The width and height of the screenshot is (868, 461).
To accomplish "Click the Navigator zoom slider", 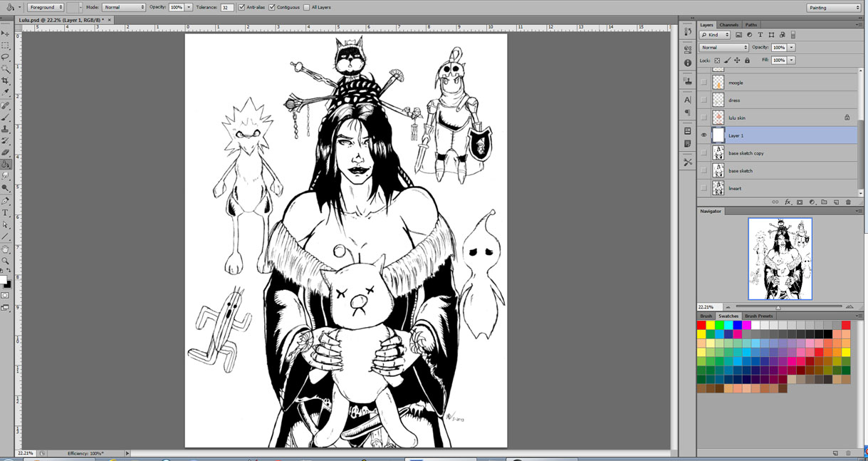I will (x=778, y=307).
